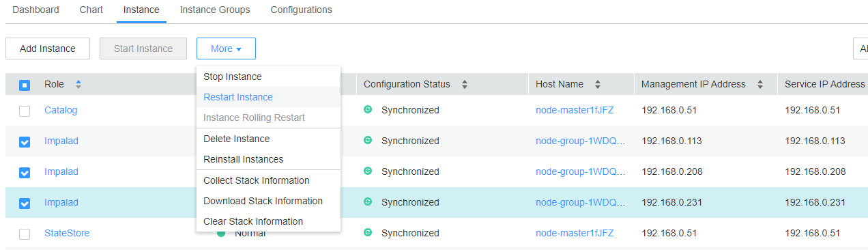Uncheck the highlighted Impalad row checkbox

tap(25, 204)
